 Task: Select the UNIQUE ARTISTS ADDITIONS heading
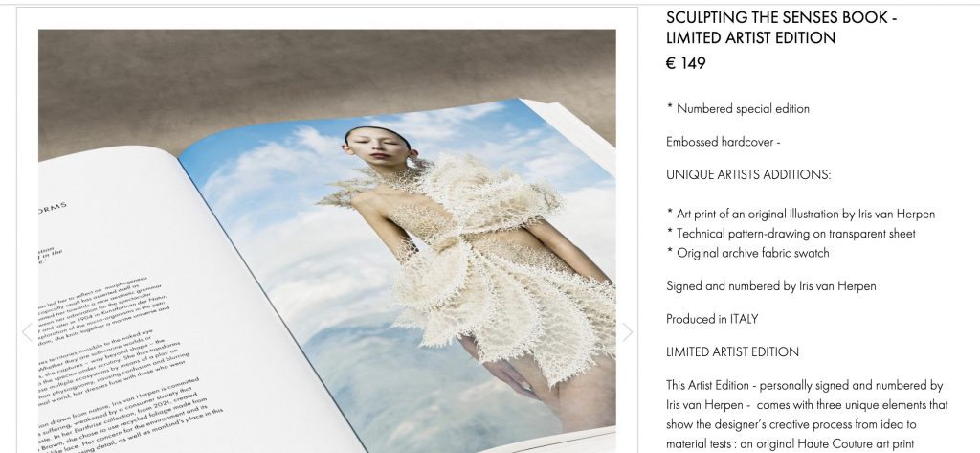coord(748,174)
